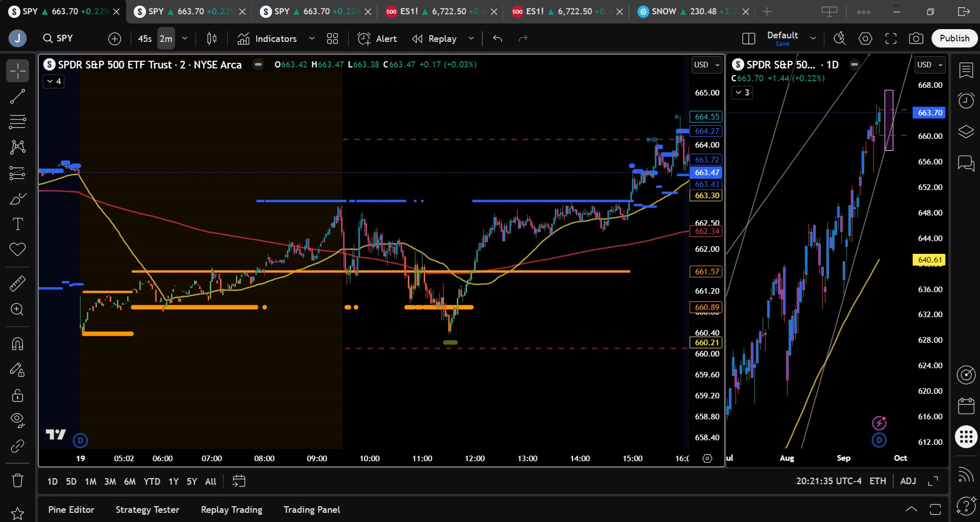The width and height of the screenshot is (980, 522).
Task: Take a chart snapshot with camera icon
Action: coord(916,39)
